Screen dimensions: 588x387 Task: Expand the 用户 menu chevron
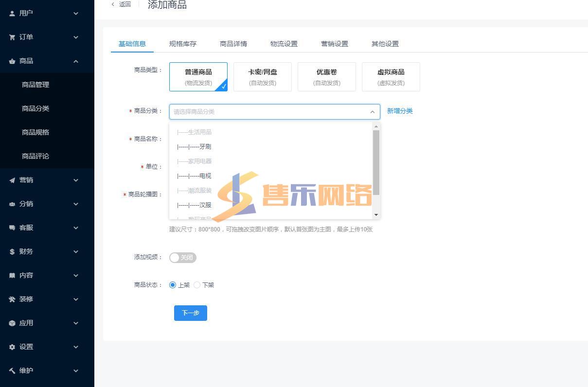[x=76, y=14]
